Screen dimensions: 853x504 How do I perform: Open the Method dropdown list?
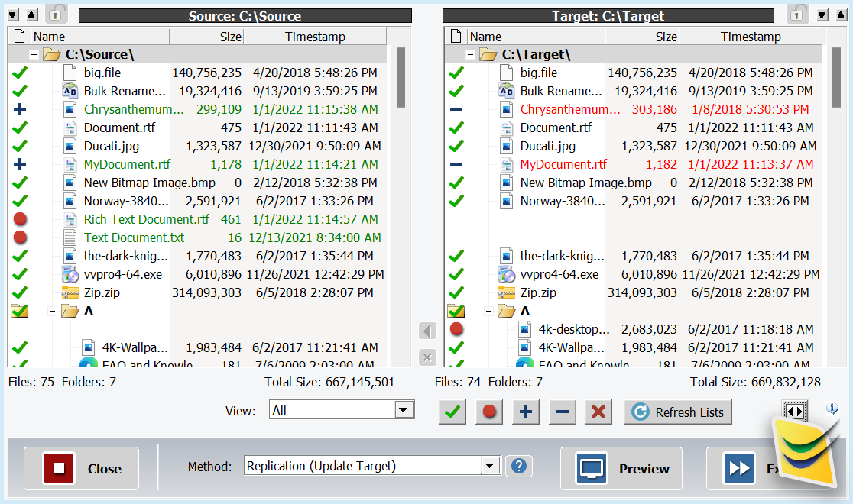point(372,466)
